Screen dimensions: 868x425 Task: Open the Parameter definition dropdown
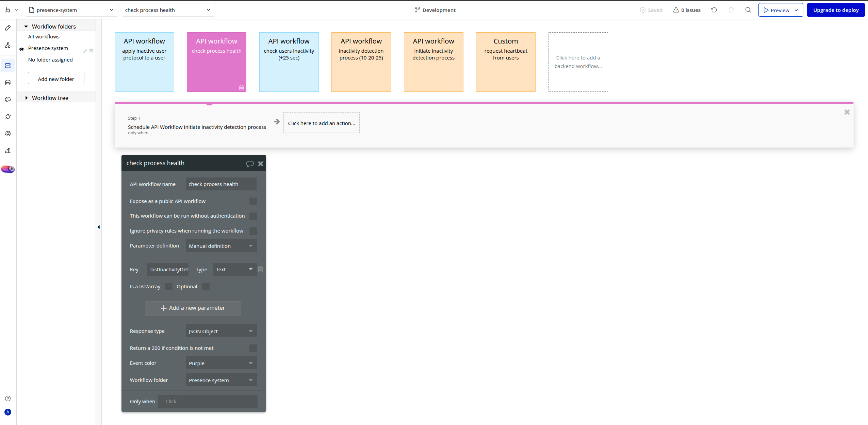coord(221,246)
